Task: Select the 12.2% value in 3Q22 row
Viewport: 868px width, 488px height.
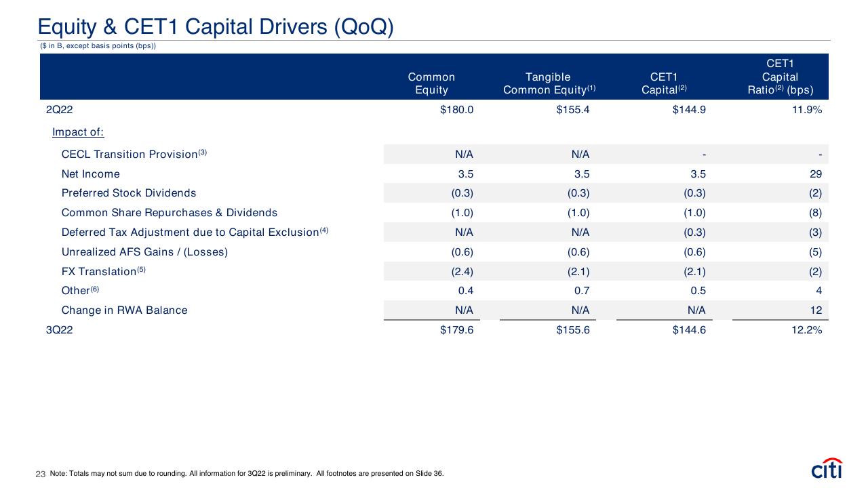Action: tap(806, 330)
